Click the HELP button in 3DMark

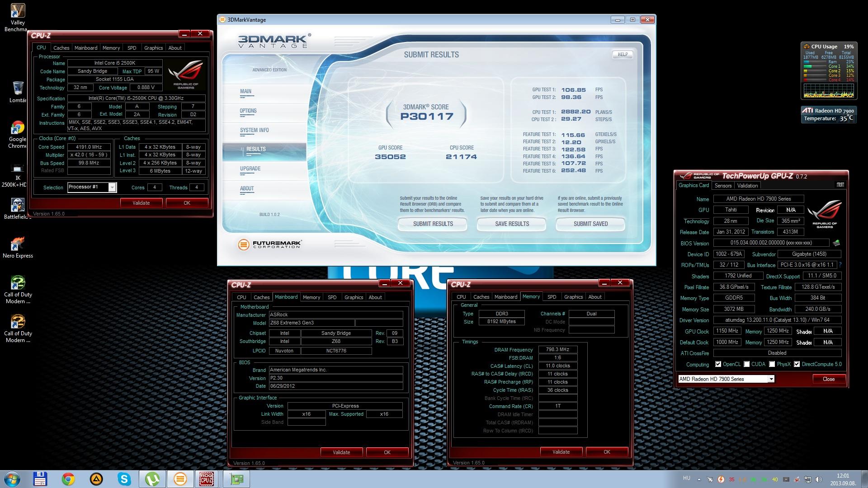[623, 54]
